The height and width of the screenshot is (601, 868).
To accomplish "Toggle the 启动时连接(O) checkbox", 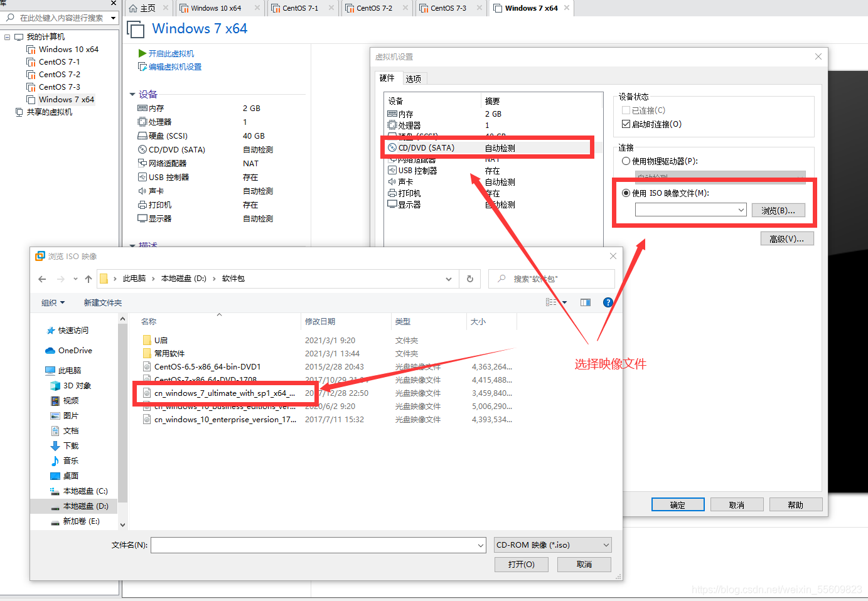I will [x=626, y=124].
